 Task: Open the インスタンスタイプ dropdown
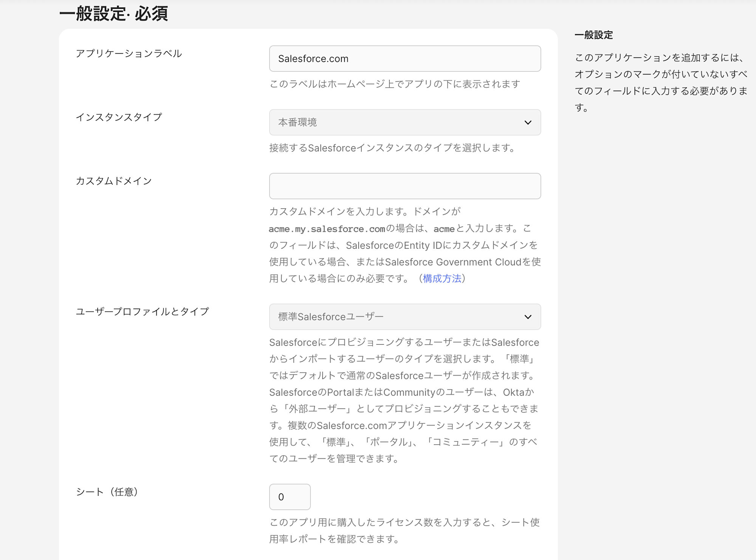[x=397, y=122]
